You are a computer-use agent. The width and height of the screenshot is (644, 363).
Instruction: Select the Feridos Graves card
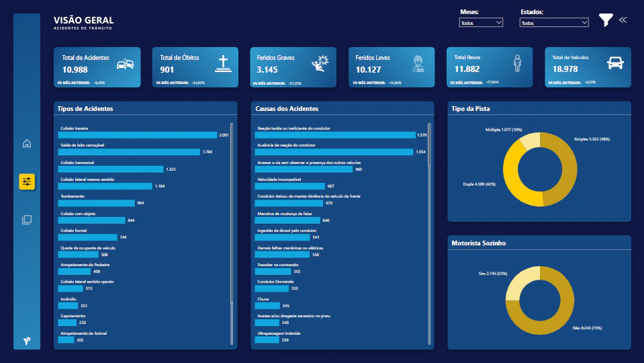click(293, 67)
